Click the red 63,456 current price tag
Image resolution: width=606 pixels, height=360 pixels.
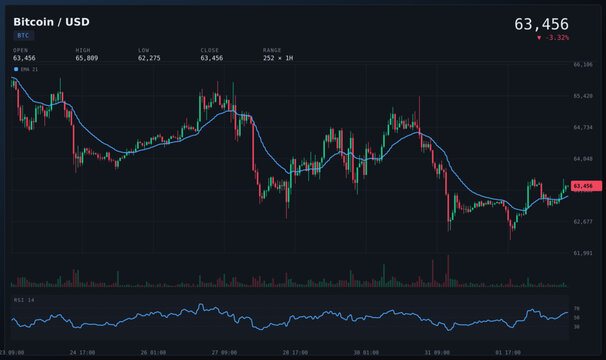tap(586, 186)
